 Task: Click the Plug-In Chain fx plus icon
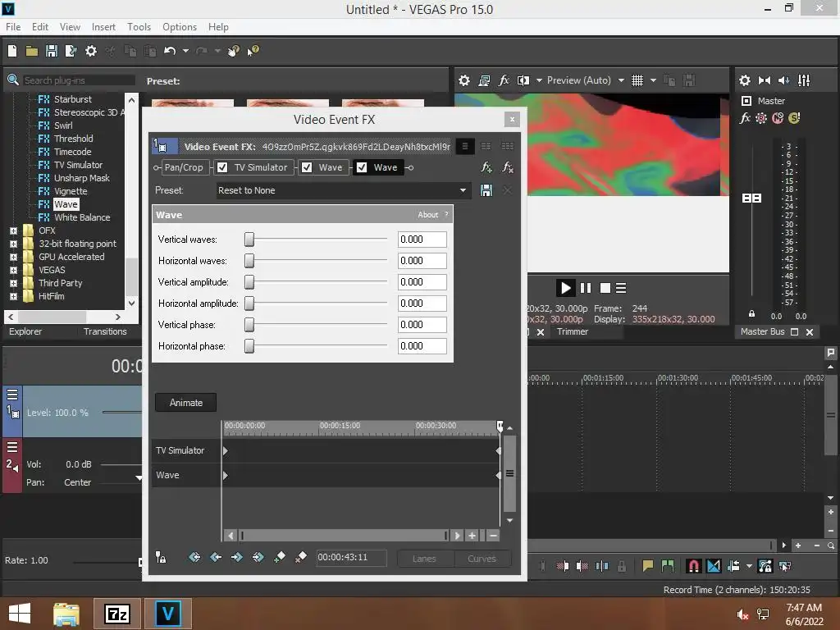point(486,167)
